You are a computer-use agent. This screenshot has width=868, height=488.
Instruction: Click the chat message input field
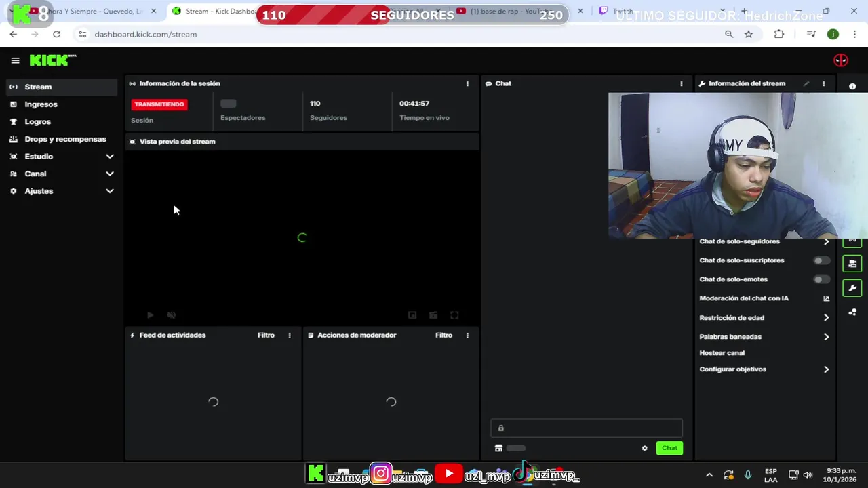tap(587, 428)
